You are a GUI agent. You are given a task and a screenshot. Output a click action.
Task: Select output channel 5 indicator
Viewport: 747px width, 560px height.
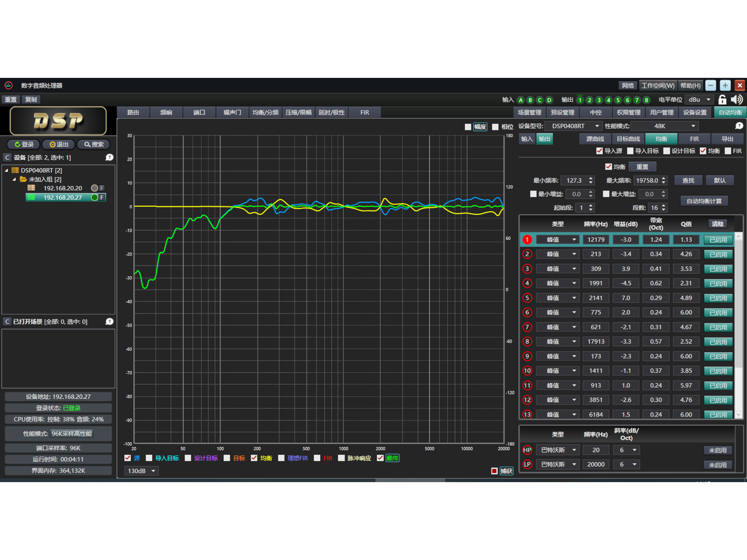point(618,100)
